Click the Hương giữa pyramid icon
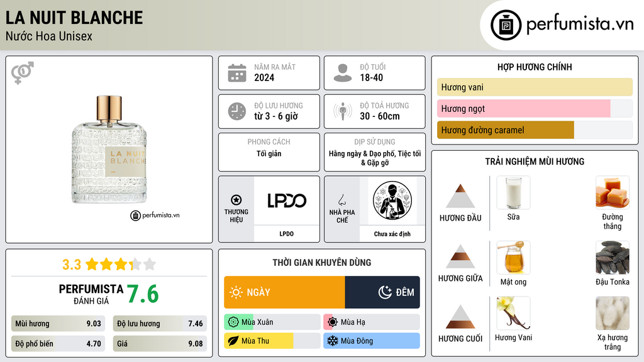 point(460,256)
